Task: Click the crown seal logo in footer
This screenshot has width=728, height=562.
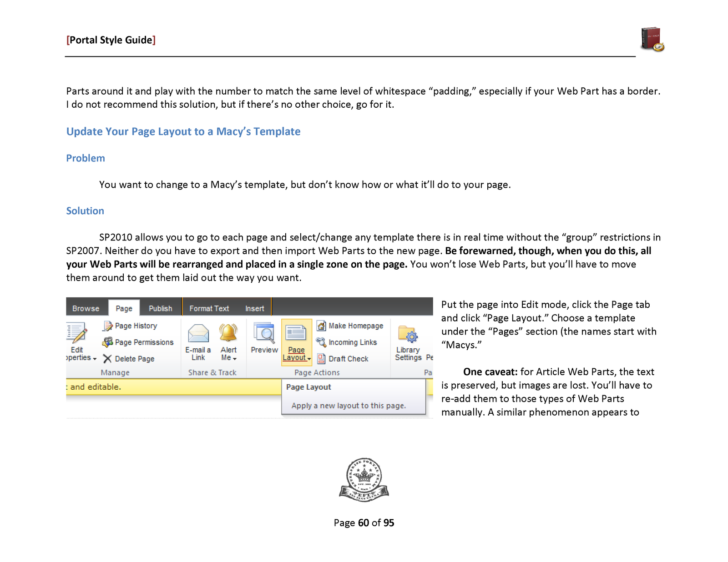Action: (x=364, y=480)
